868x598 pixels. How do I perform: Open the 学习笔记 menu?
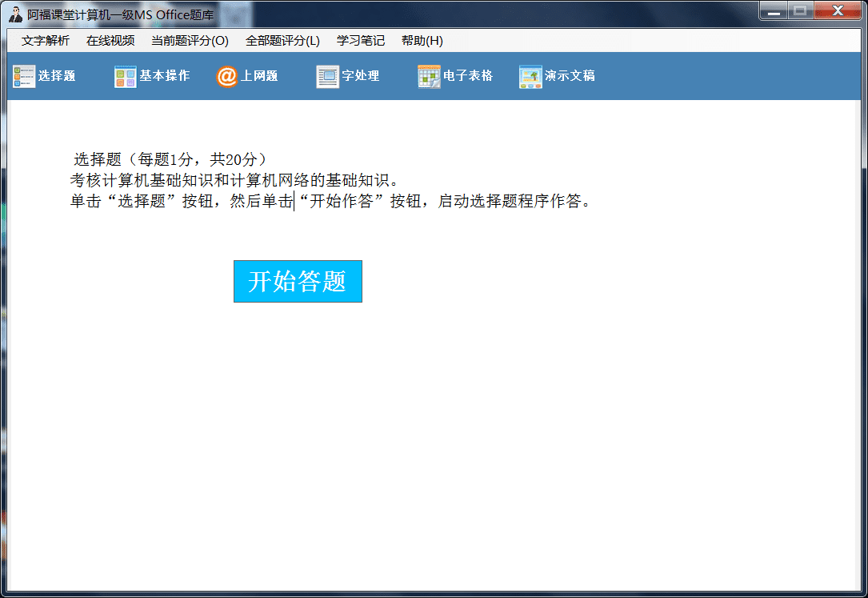tap(360, 41)
